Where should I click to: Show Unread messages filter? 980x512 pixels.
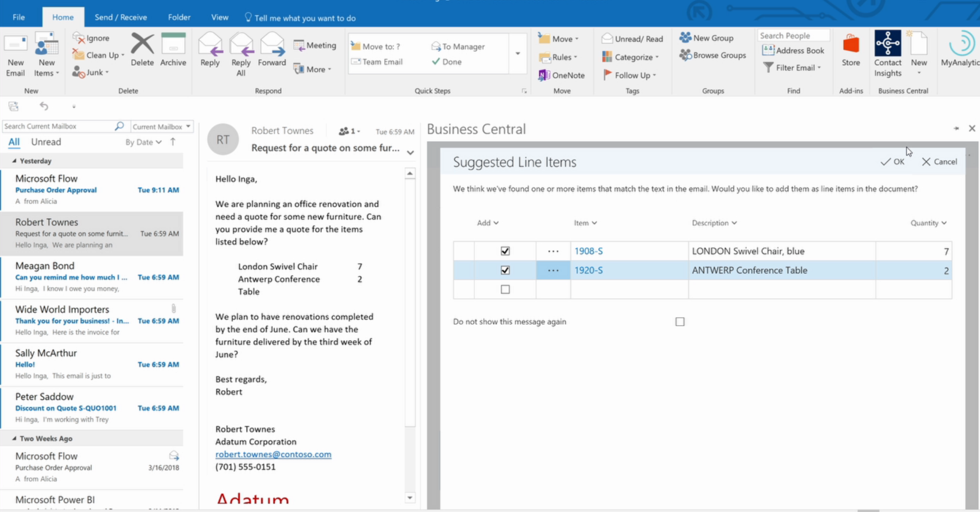[46, 142]
